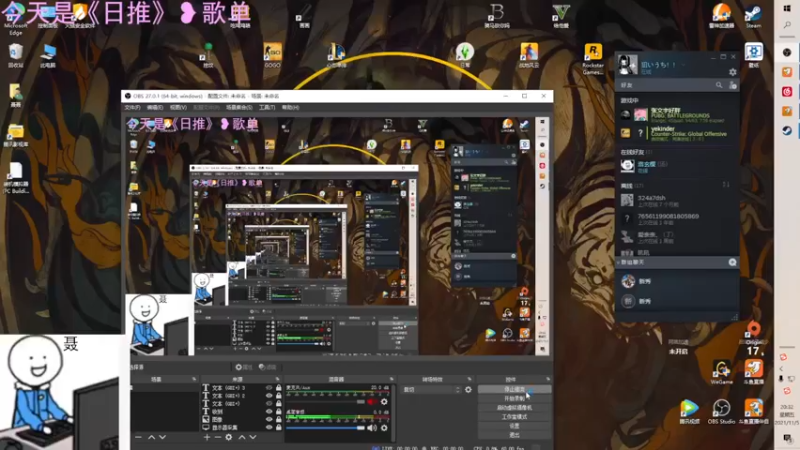The image size is (800, 450).
Task: Toggle visibility of 图像 source
Action: (269, 419)
